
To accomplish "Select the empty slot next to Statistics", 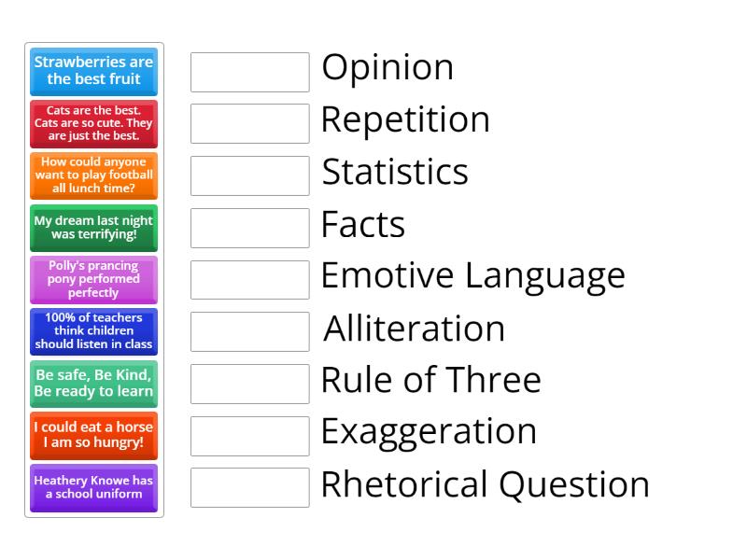I will pyautogui.click(x=248, y=174).
